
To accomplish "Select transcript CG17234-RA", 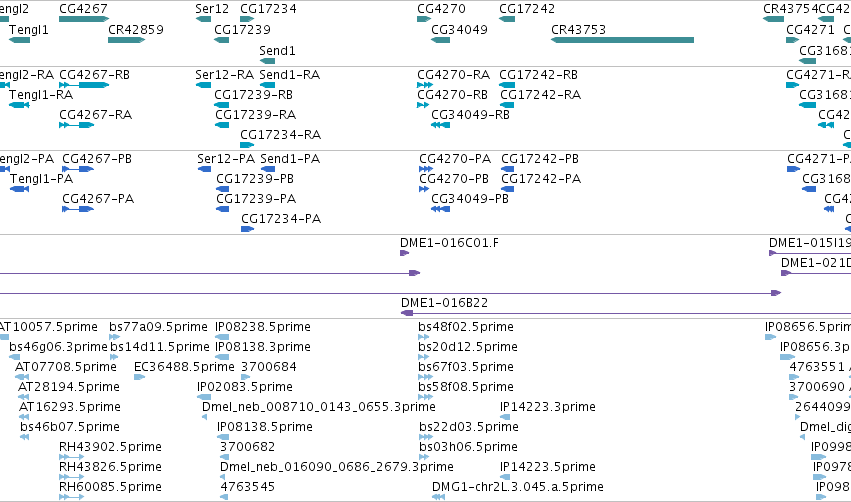I will point(281,135).
